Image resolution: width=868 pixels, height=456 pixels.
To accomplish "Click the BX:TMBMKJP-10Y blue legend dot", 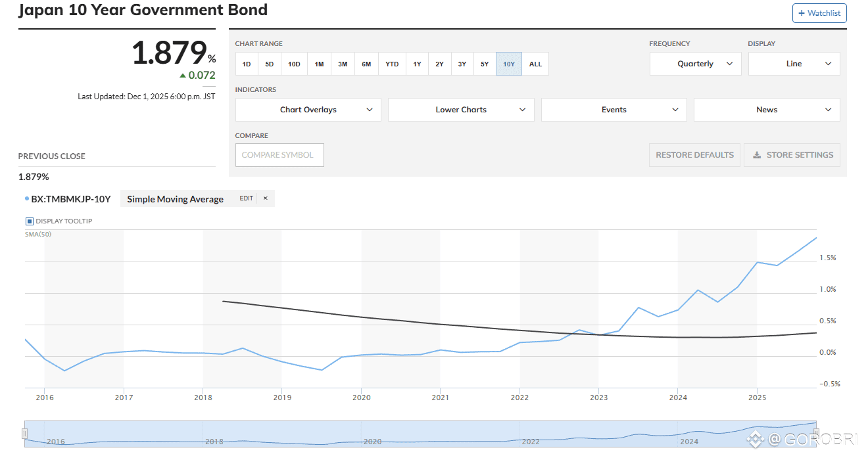I will [x=26, y=198].
